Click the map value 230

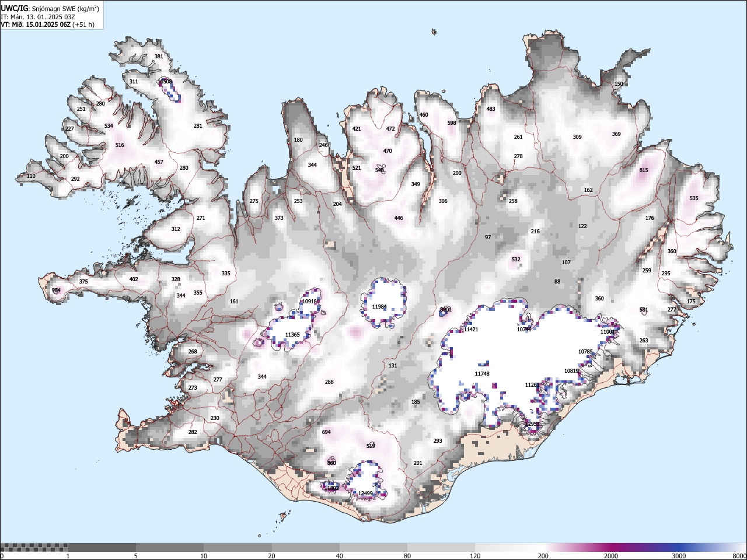[x=215, y=418]
